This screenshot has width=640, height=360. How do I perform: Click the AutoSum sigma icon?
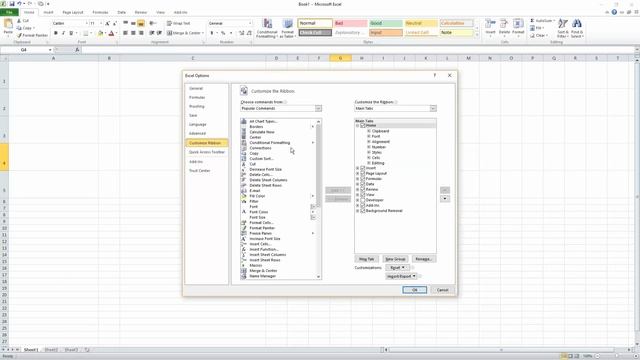click(x=532, y=20)
